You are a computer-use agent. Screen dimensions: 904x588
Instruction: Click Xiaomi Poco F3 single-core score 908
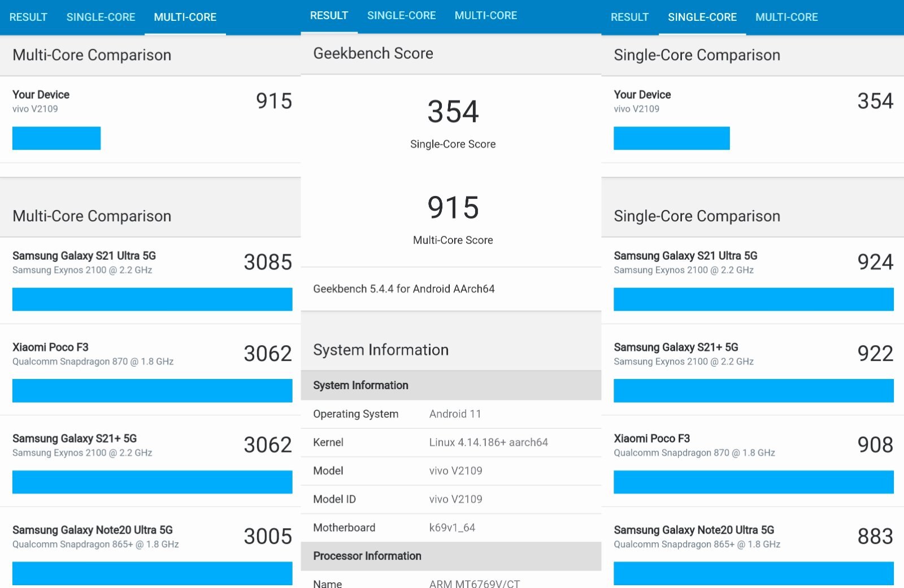coord(875,445)
